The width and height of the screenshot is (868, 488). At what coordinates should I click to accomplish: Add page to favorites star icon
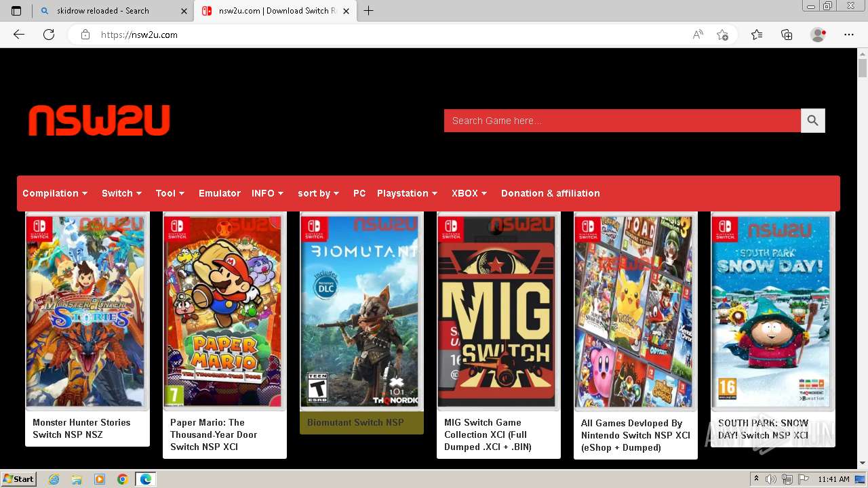722,35
